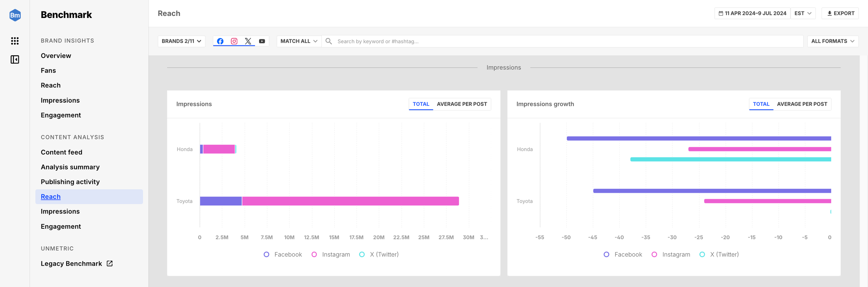Click Honda's purple Facebook growth bar
Image resolution: width=868 pixels, height=287 pixels.
(x=699, y=139)
